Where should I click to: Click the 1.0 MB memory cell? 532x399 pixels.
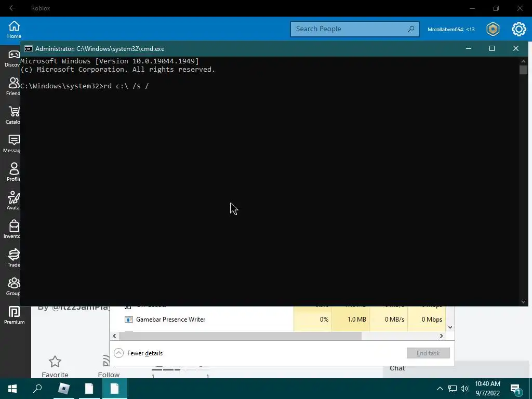tap(351, 320)
